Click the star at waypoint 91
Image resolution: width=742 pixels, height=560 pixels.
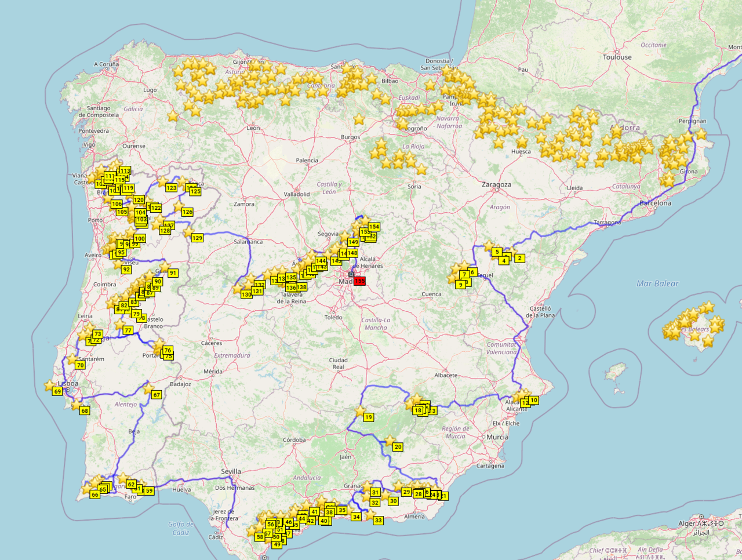[165, 267]
